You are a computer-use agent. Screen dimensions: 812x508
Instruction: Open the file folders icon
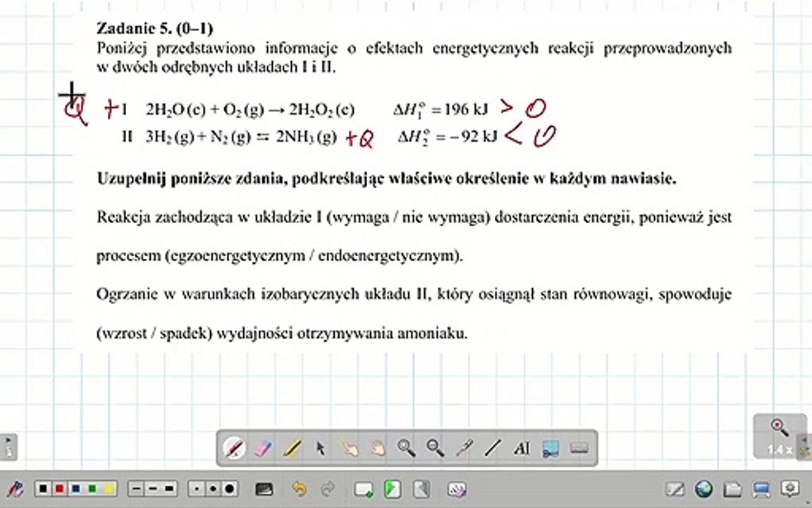tap(732, 489)
